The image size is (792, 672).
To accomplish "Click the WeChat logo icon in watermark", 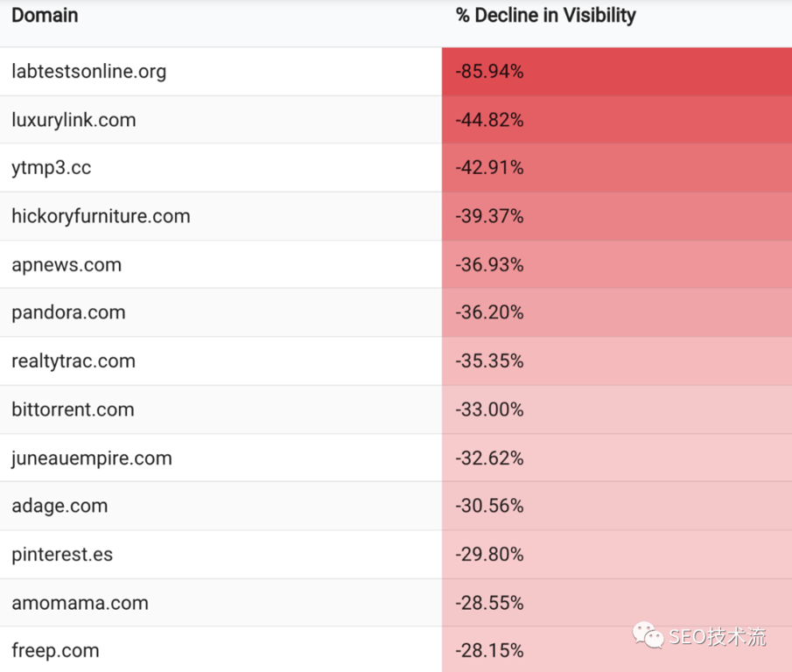I will click(648, 634).
